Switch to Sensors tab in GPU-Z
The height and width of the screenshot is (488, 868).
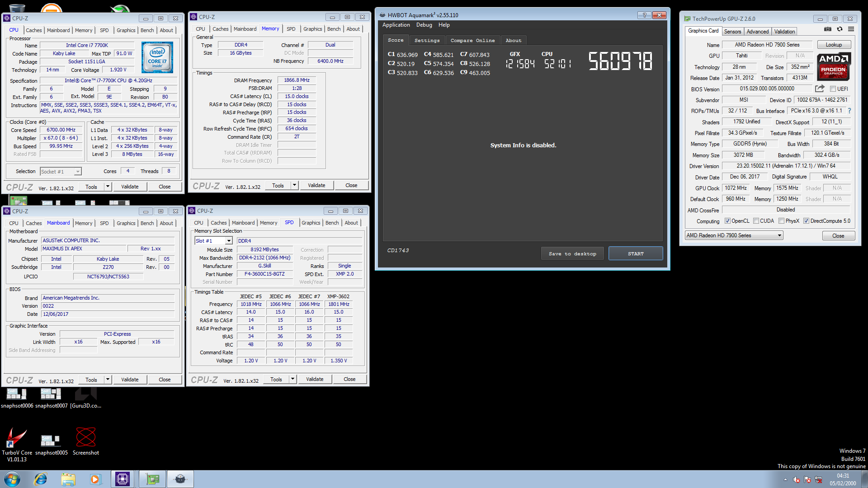[x=732, y=32]
